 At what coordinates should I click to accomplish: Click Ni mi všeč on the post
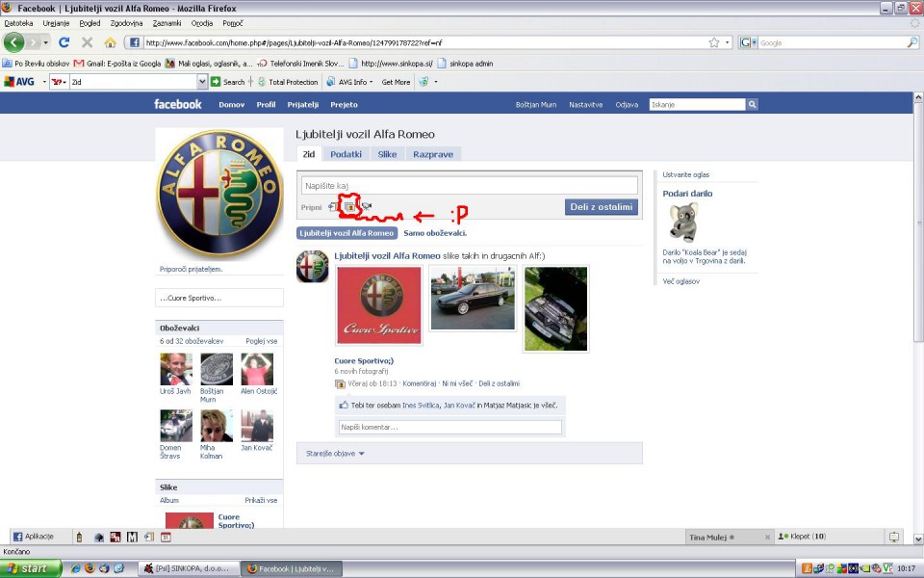pos(457,383)
